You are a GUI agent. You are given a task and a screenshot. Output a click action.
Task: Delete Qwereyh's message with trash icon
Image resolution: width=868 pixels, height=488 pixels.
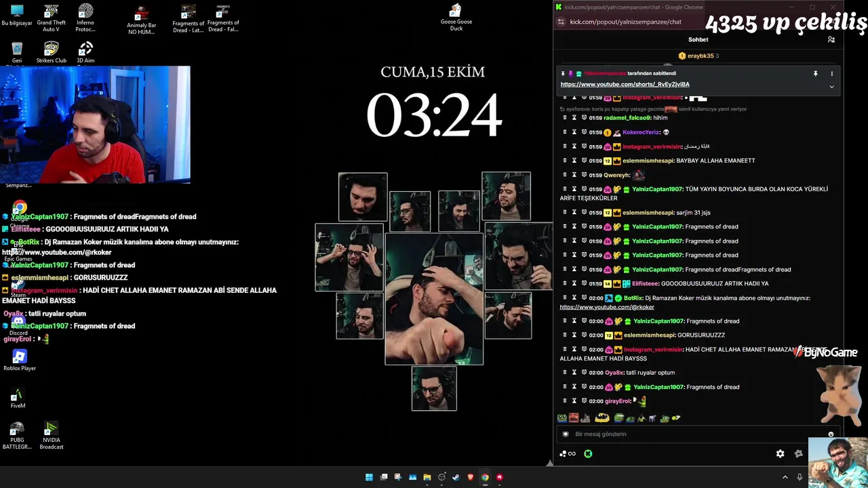pos(564,175)
